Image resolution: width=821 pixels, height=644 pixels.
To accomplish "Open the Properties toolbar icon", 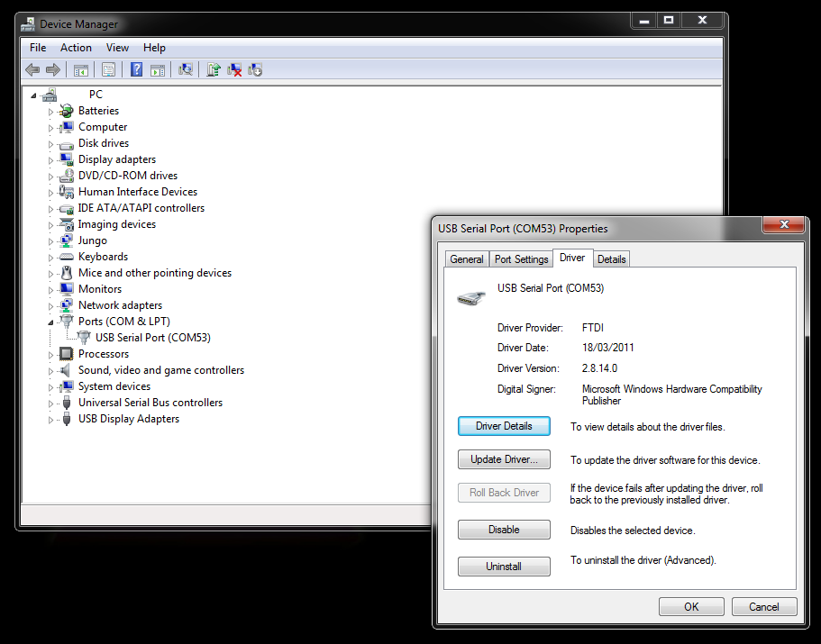I will point(108,69).
